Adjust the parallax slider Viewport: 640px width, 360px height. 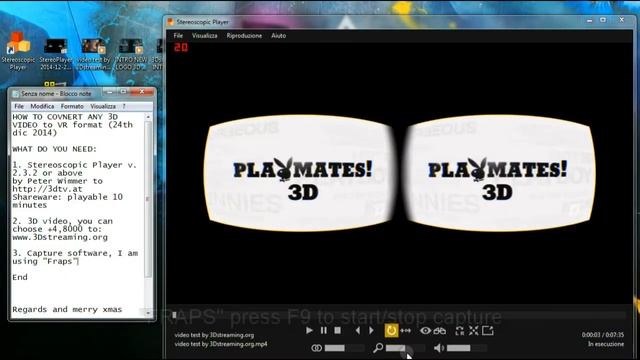point(344,348)
